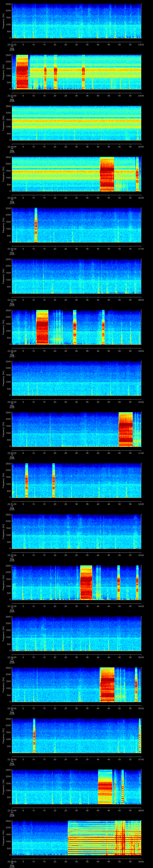
Task: Select the wide red burst in the 22:33 spectrogram
Action: tap(86, 582)
